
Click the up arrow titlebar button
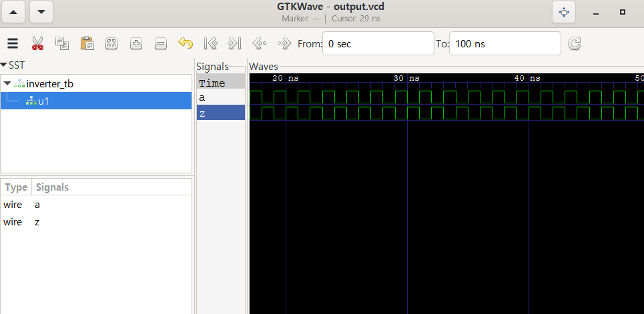[13, 12]
